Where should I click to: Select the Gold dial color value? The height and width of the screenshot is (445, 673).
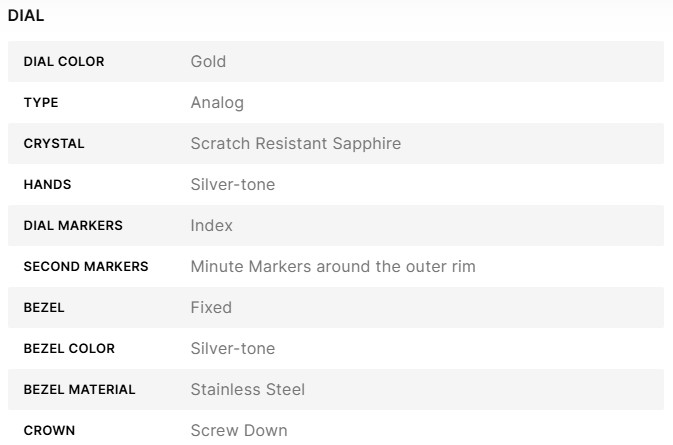(208, 62)
